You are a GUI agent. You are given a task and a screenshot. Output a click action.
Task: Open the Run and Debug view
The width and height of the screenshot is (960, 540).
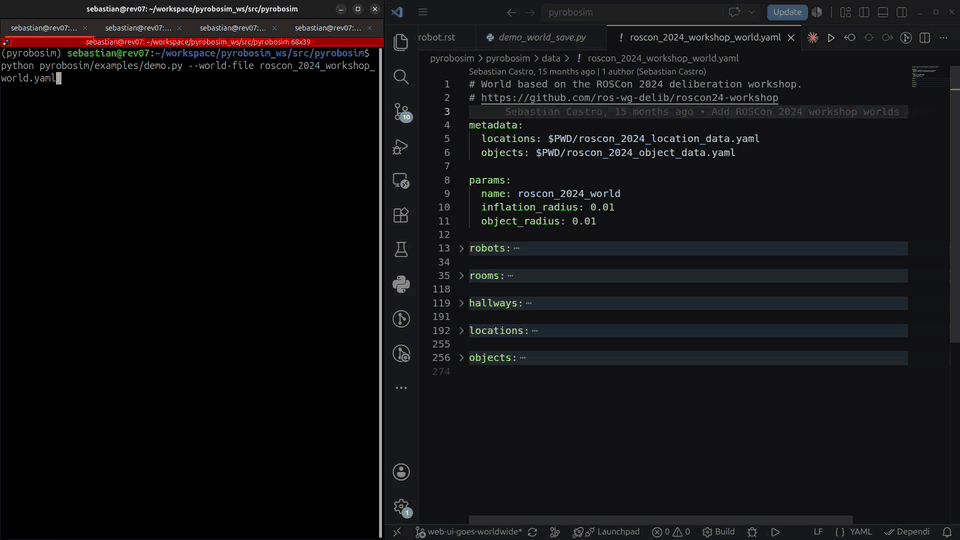coord(401,146)
